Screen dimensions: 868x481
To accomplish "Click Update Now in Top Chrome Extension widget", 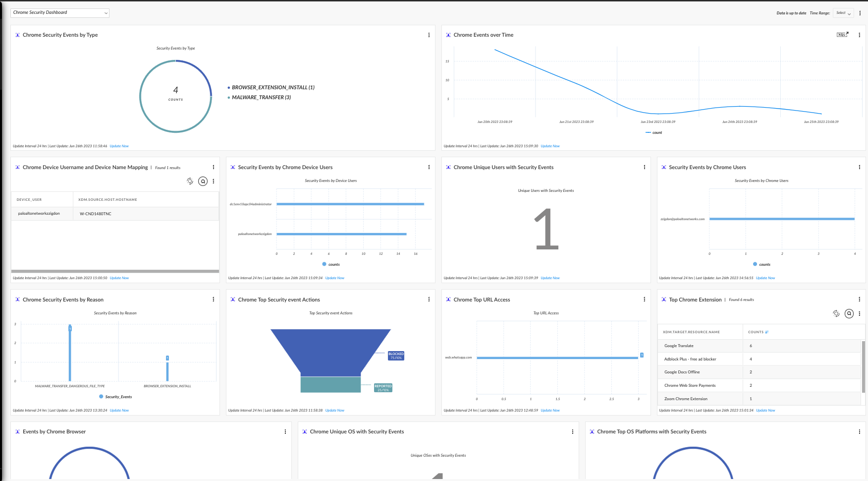I will coord(765,411).
